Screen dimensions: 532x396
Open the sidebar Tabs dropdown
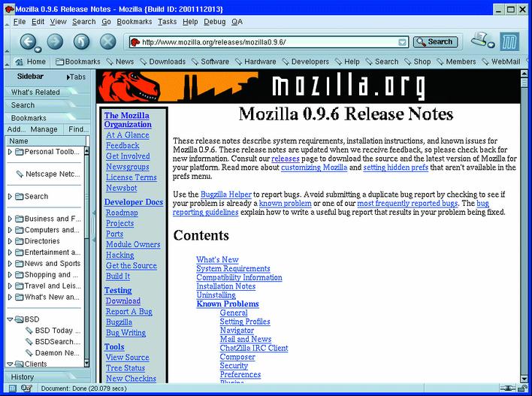(x=75, y=77)
